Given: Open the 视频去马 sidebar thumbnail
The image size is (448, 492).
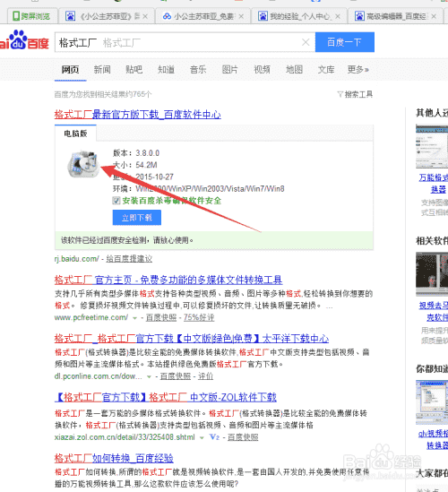Looking at the screenshot, I should click(432, 274).
